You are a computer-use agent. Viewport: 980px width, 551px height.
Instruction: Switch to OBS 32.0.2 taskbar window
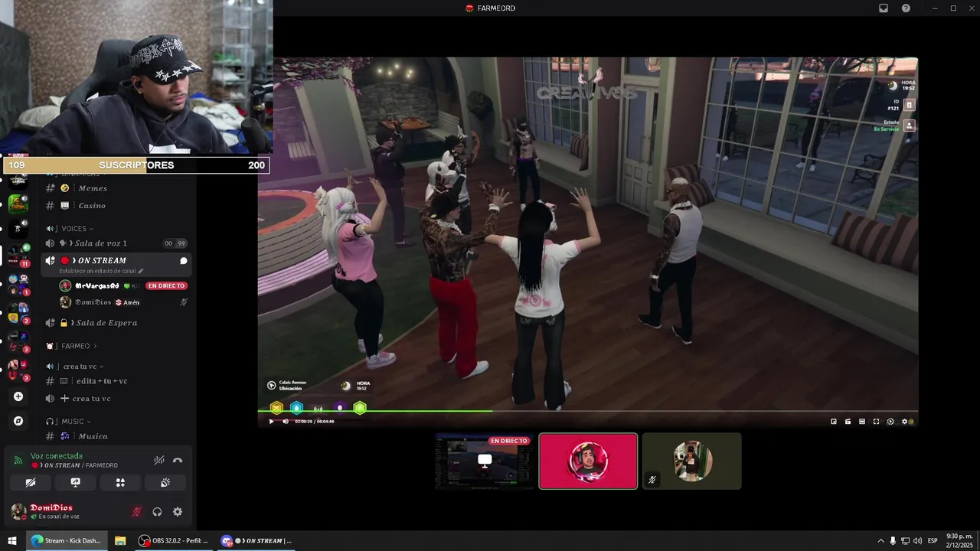(174, 540)
